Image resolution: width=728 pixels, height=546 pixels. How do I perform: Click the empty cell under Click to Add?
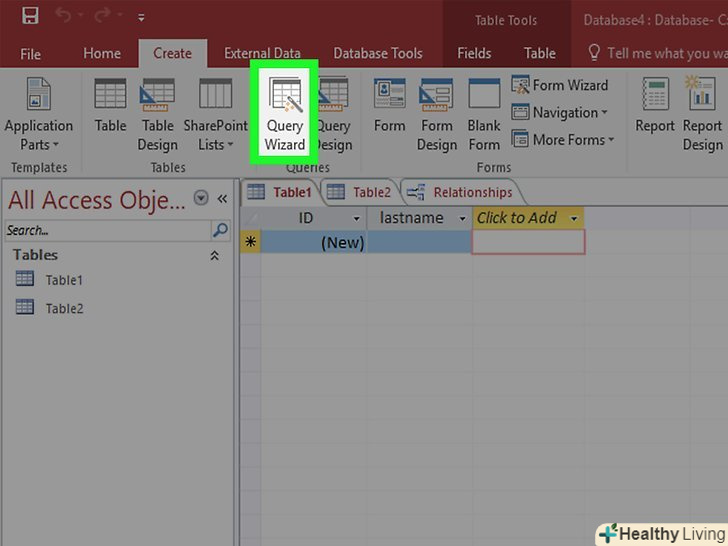click(x=528, y=242)
